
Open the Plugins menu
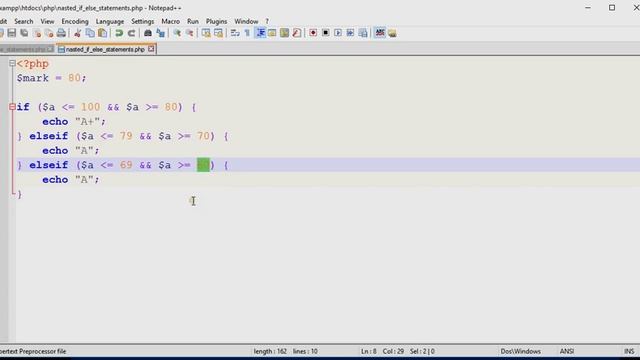point(216,21)
